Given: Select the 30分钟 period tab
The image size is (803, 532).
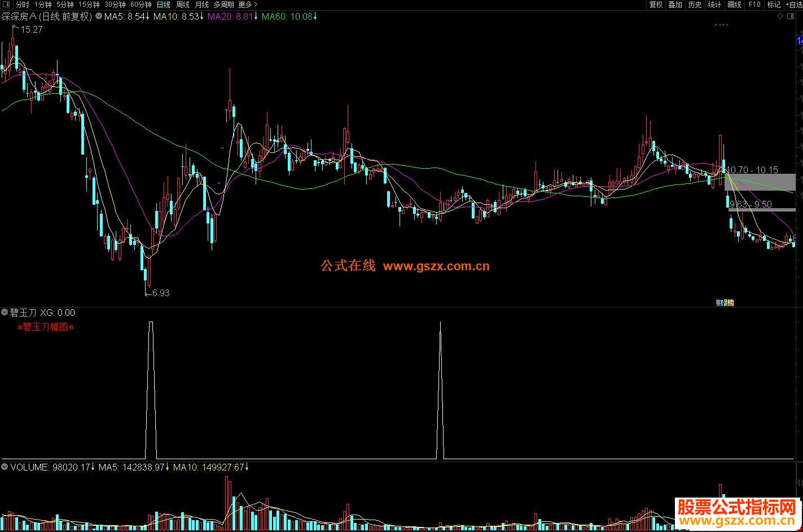Looking at the screenshot, I should pyautogui.click(x=115, y=5).
